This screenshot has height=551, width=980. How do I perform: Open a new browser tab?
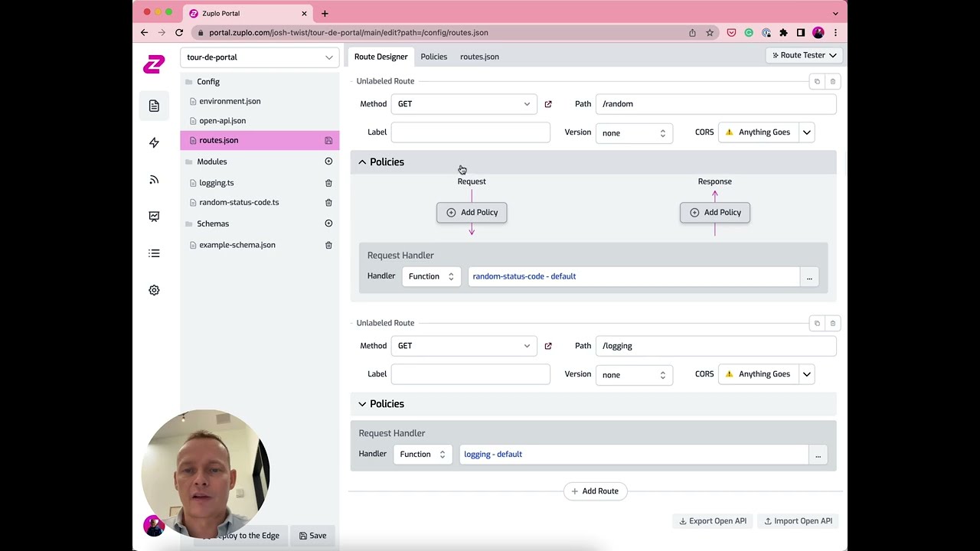325,13
